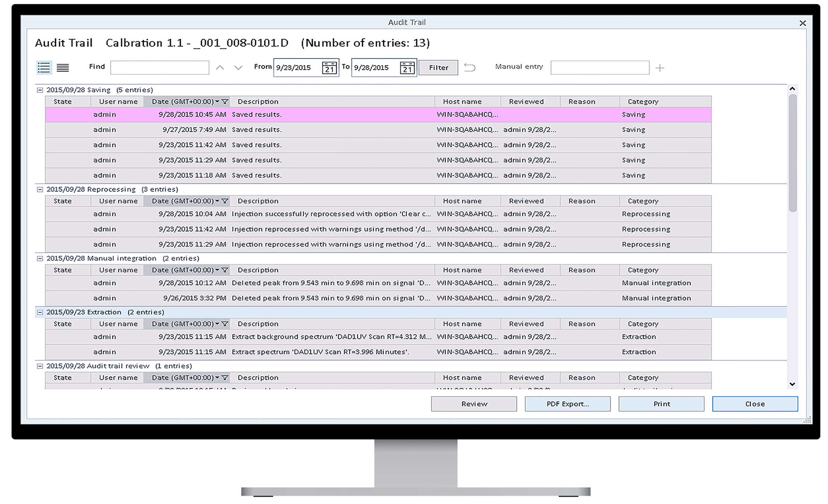The image size is (828, 504).
Task: Open the To date calendar picker
Action: [x=407, y=68]
